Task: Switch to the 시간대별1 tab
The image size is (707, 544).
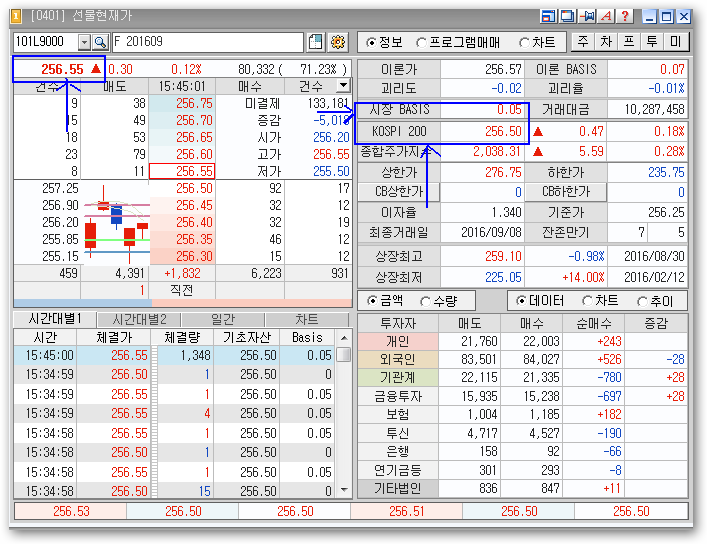Action: pos(55,319)
